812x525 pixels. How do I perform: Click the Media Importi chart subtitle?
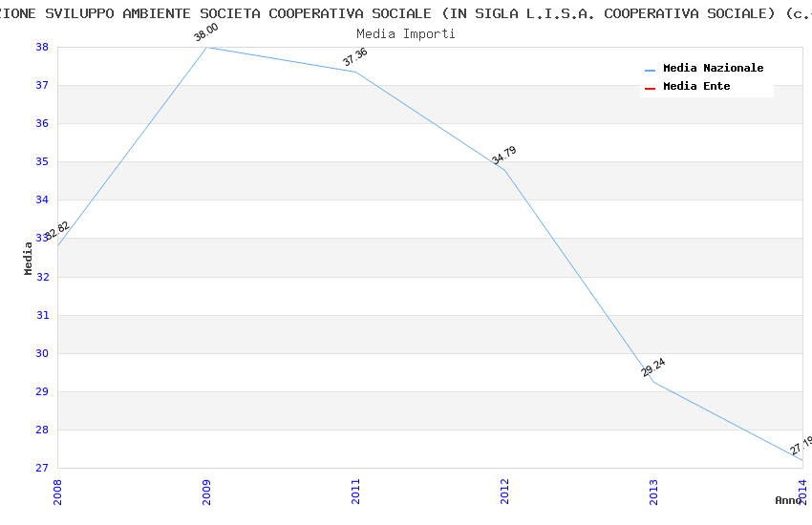(406, 33)
